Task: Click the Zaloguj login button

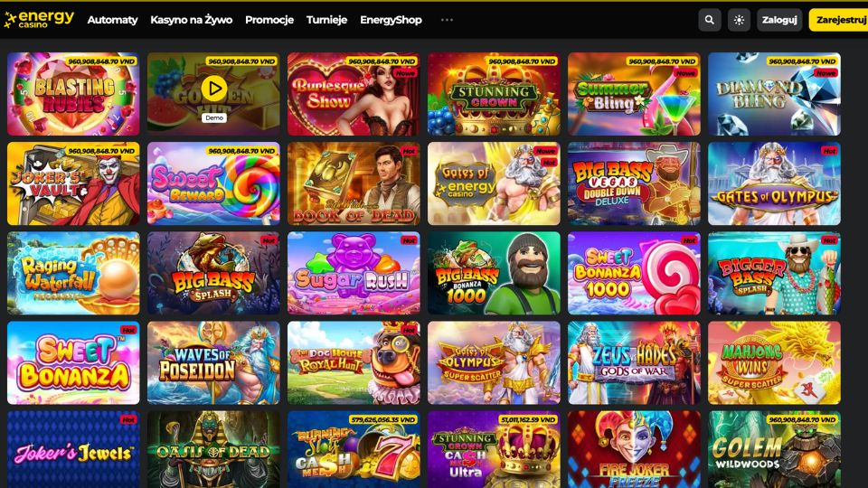Action: [x=779, y=20]
